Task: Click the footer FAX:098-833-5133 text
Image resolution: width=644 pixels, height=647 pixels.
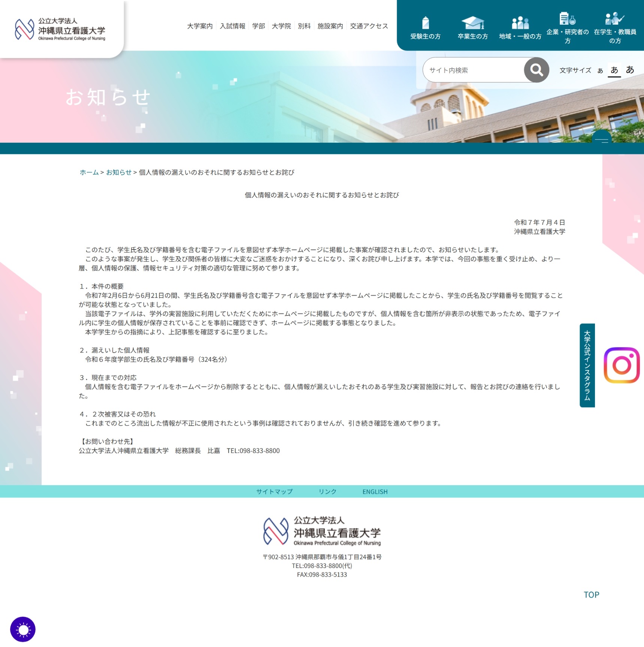Action: tap(322, 575)
